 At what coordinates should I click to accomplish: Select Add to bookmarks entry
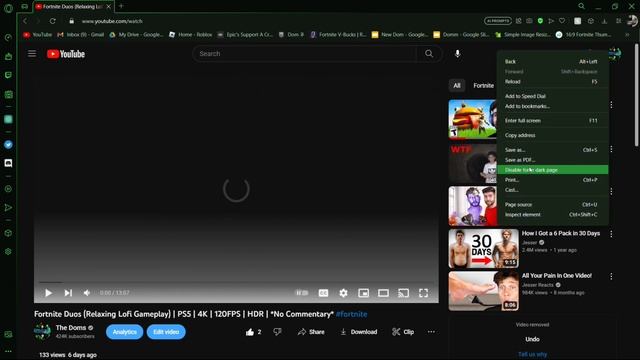tap(553, 106)
